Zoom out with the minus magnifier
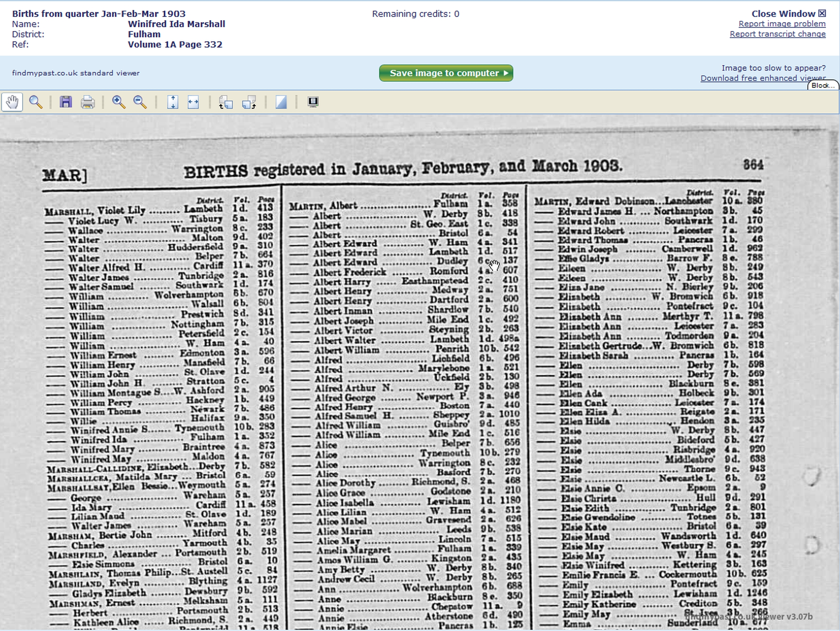The width and height of the screenshot is (840, 631). (x=140, y=102)
